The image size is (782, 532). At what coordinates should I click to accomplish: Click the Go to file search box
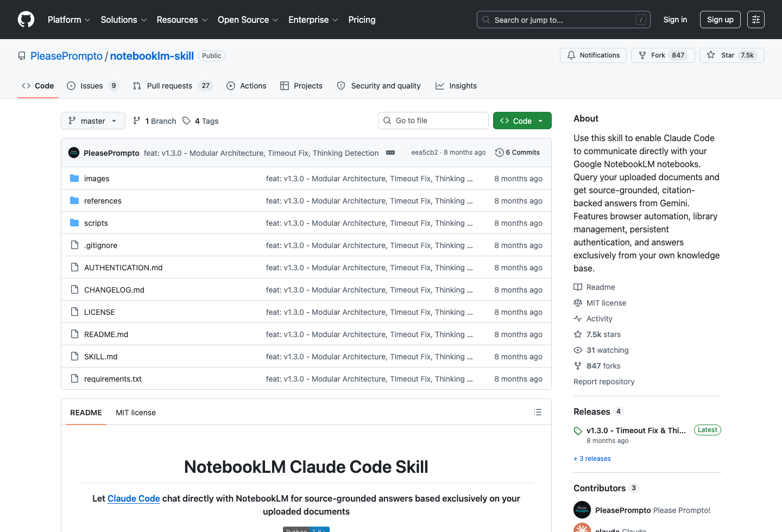click(433, 121)
